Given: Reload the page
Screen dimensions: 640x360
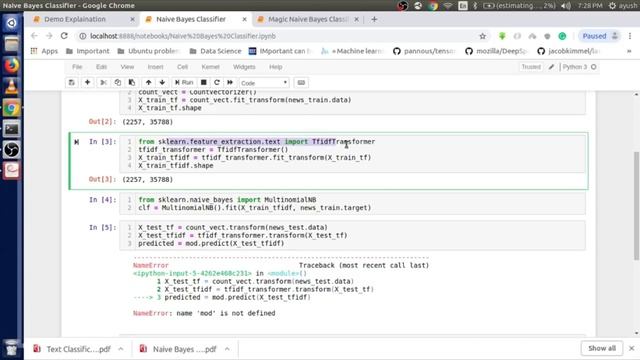Looking at the screenshot, I should [64, 36].
